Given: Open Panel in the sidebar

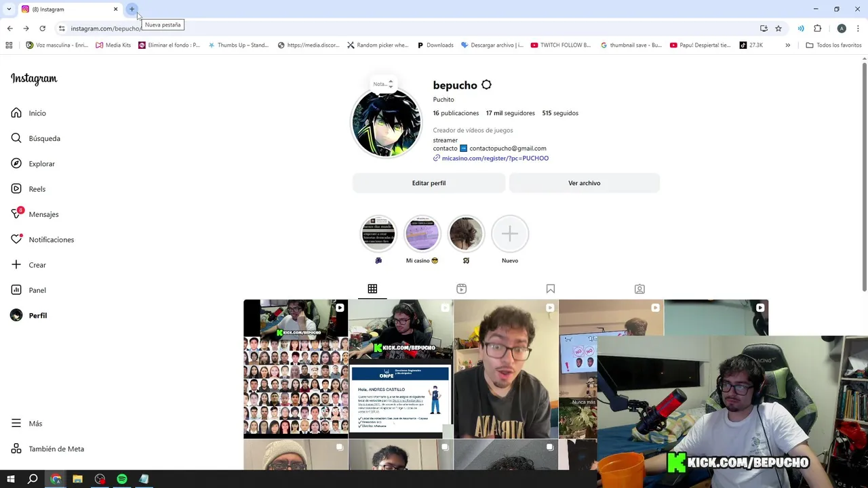Looking at the screenshot, I should pos(28,290).
